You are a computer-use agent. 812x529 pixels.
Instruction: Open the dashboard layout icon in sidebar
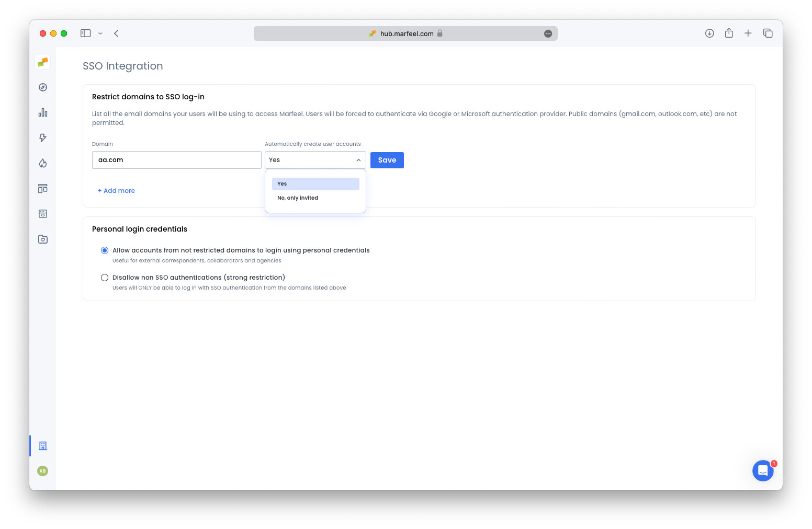point(42,188)
